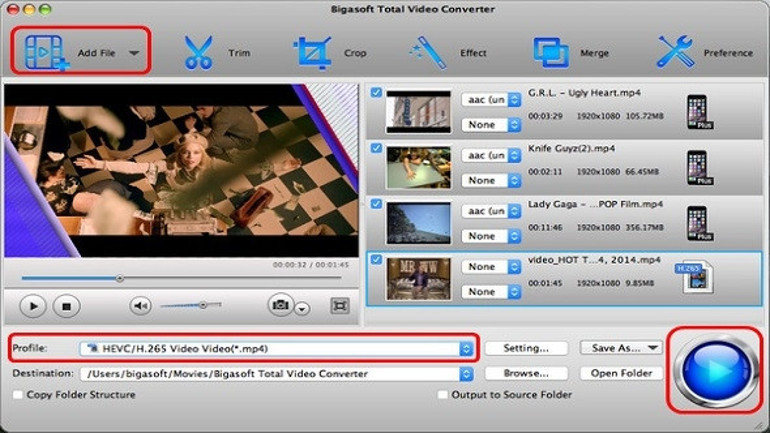This screenshot has height=433, width=770.
Task: Open audio track dropdown for G.R.L. Ugly Heart
Action: coord(491,100)
